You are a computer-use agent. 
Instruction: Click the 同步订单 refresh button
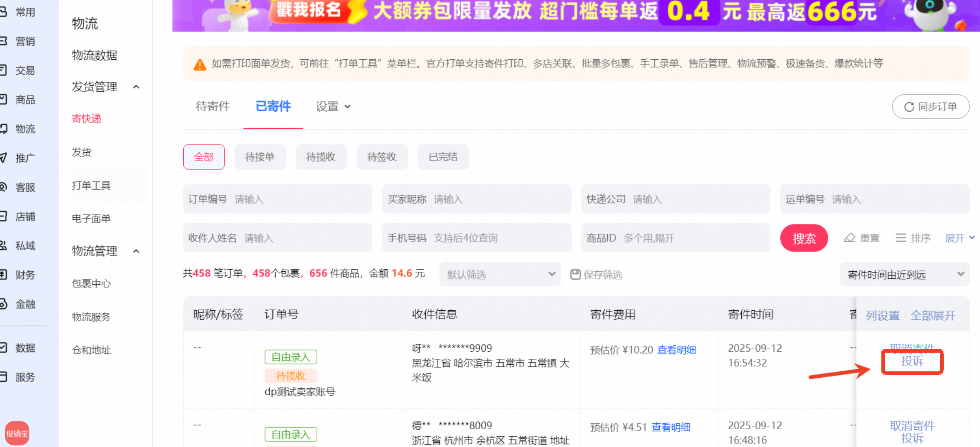click(x=931, y=106)
